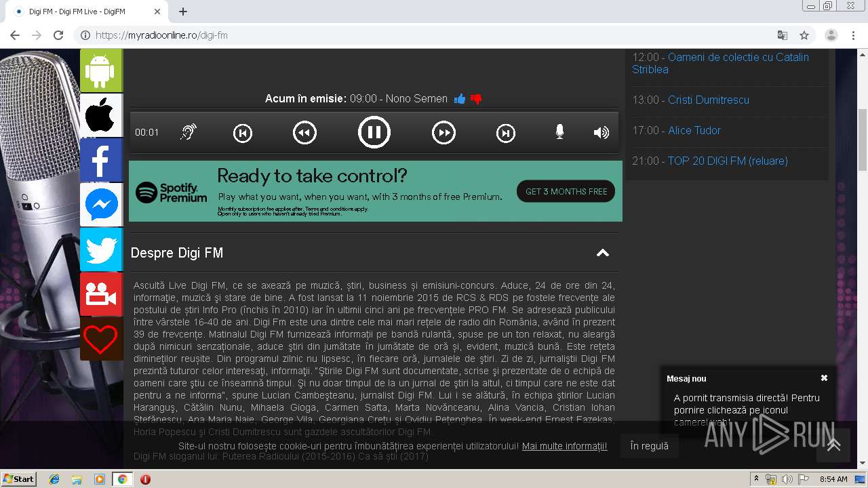The width and height of the screenshot is (868, 488).
Task: Share via Messenger sidebar icon
Action: [101, 205]
